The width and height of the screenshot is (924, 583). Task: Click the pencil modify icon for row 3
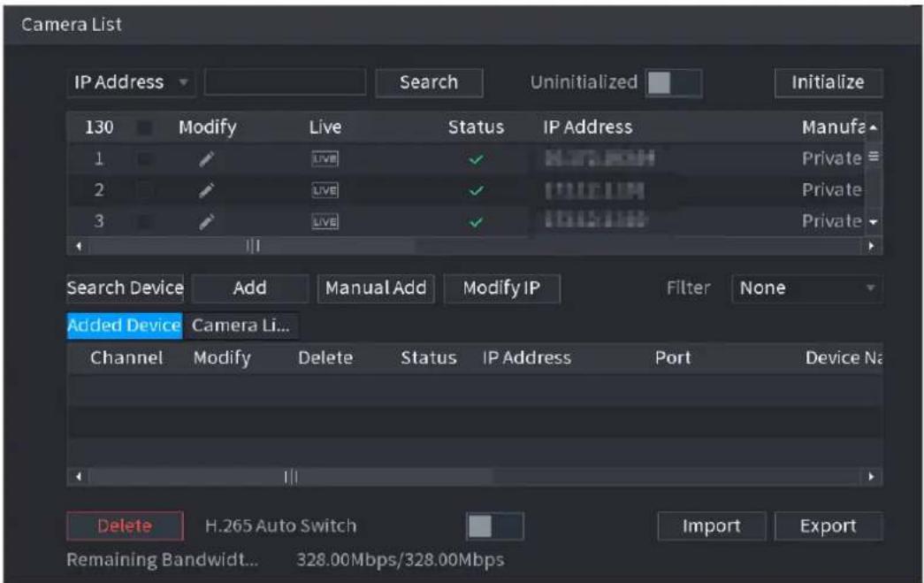[206, 222]
